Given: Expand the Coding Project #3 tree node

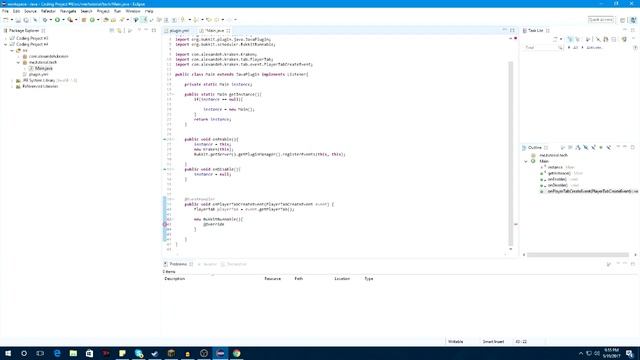Looking at the screenshot, I should coord(6,38).
